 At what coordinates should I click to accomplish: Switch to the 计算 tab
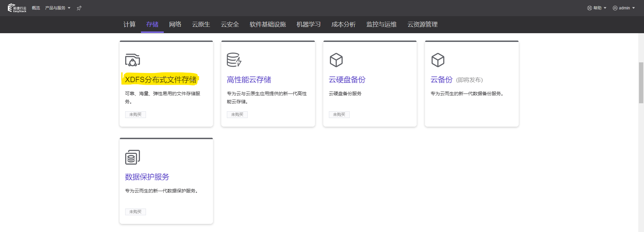pos(130,24)
